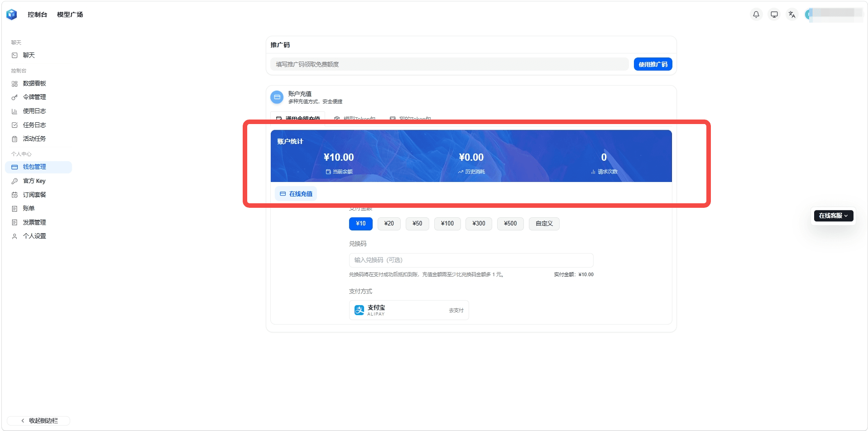Viewport: 868px width, 431px height.
Task: Choose the ¥10 recharge amount
Action: (361, 224)
